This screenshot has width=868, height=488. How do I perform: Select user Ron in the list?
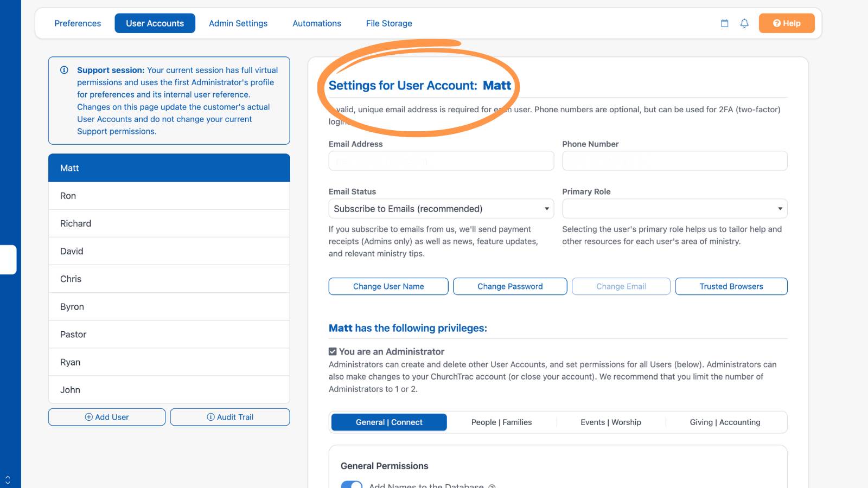169,196
